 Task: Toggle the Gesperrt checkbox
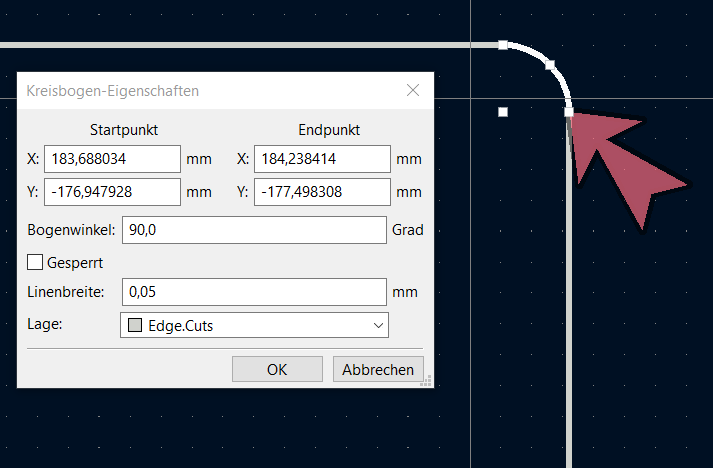pos(35,262)
